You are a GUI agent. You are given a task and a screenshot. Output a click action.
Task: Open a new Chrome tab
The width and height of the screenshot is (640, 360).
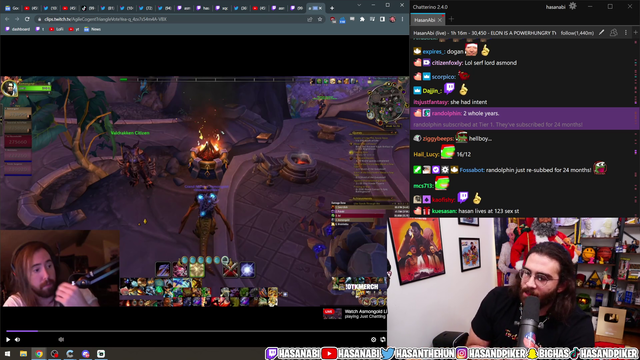(332, 8)
